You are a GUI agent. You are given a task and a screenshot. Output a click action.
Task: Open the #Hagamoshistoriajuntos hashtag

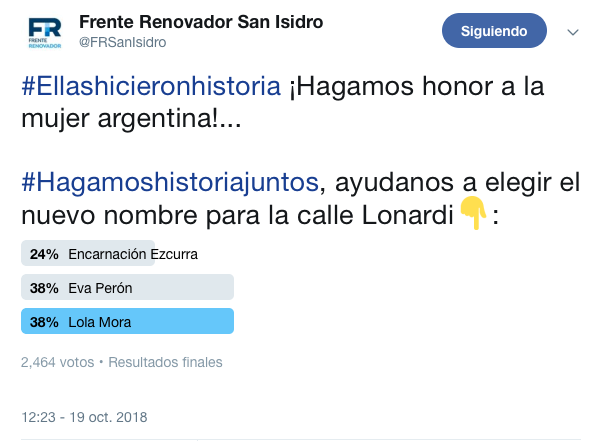pos(170,182)
